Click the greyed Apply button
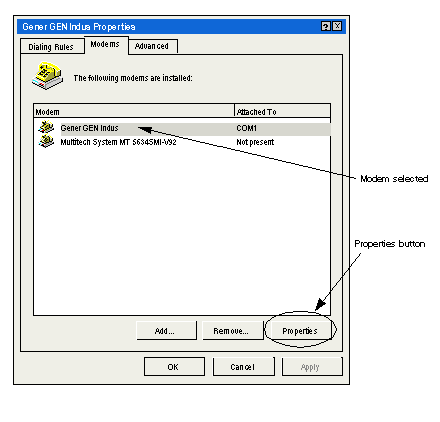This screenshot has width=440, height=422. (x=312, y=367)
